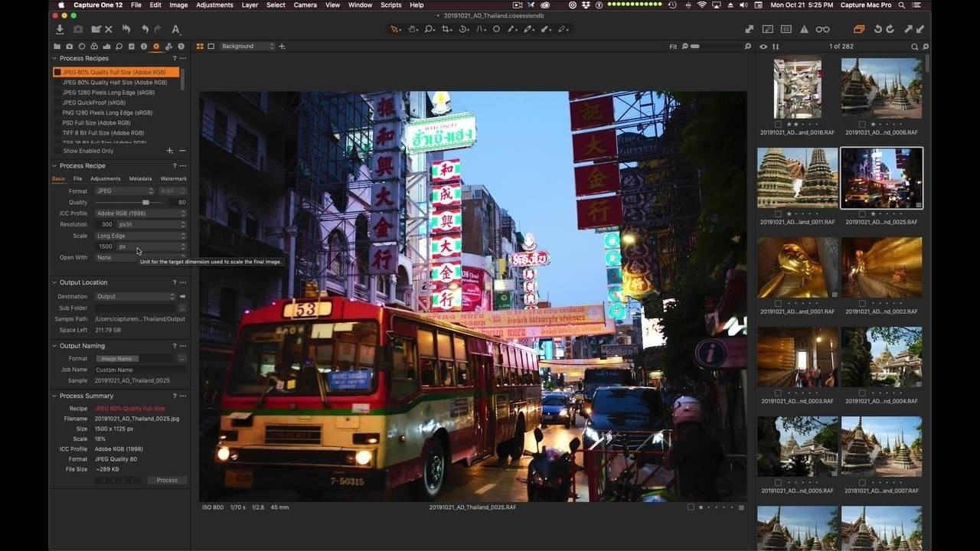Viewport: 980px width, 551px height.
Task: Collapse the Output Location panel
Action: coord(55,282)
